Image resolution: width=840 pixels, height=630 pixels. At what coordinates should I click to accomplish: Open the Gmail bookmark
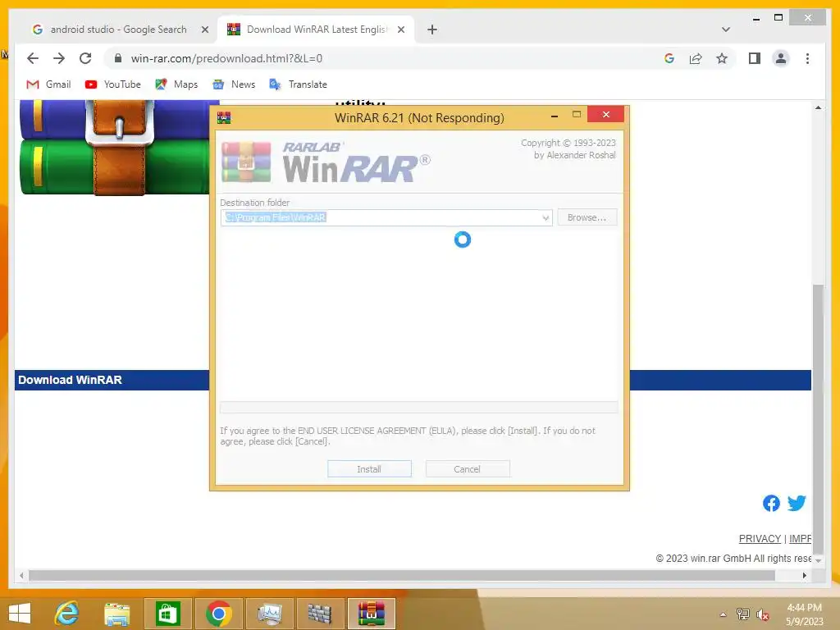pyautogui.click(x=48, y=84)
